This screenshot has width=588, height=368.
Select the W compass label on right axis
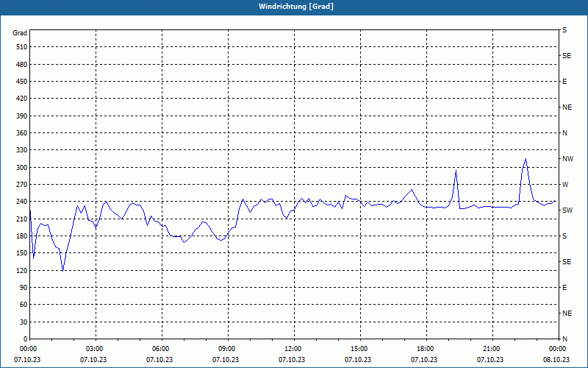tap(565, 185)
